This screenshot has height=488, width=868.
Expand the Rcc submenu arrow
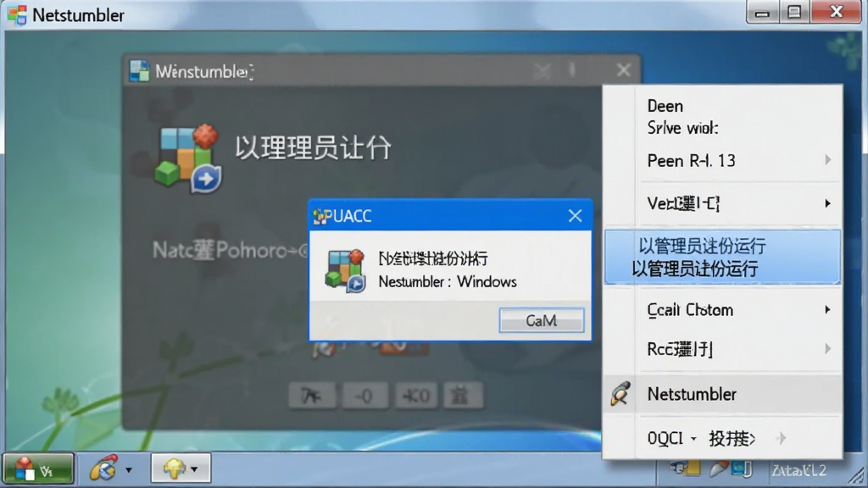pos(827,348)
